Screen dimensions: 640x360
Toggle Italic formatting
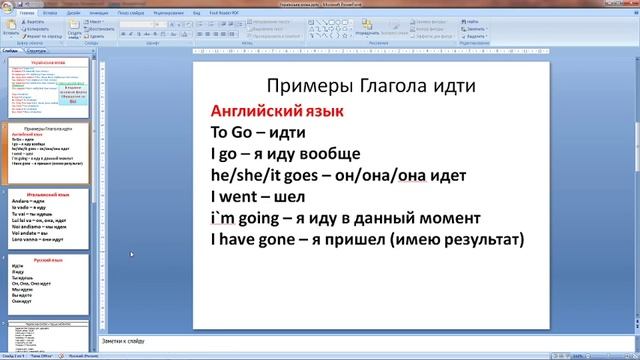coord(131,34)
